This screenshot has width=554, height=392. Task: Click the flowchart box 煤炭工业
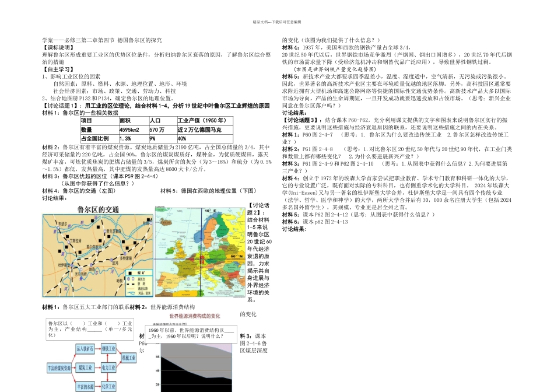pos(85,368)
